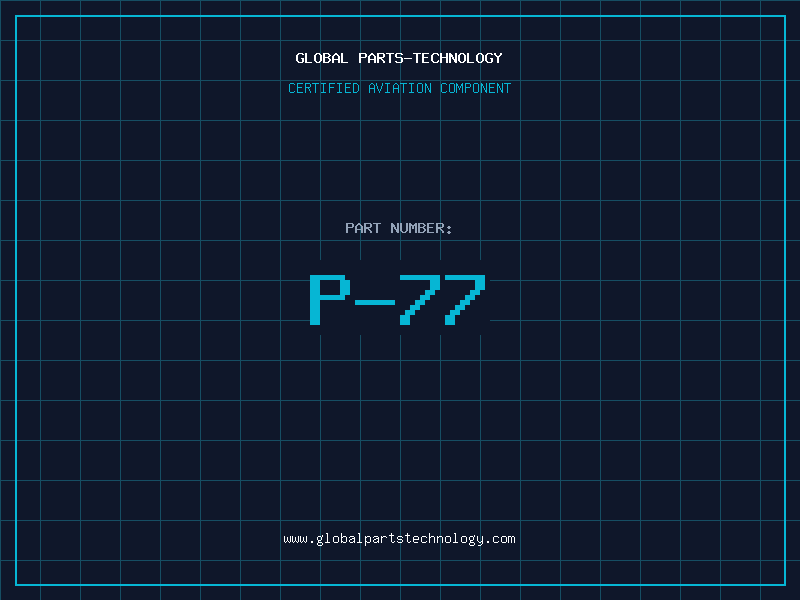Click the PART NUMBER: label
The image size is (800, 600).
[x=398, y=228]
